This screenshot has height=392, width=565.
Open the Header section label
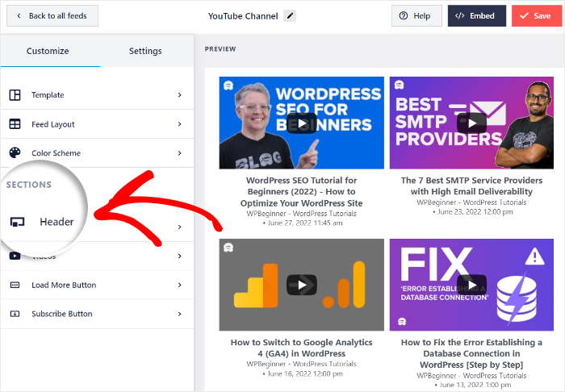(x=56, y=222)
